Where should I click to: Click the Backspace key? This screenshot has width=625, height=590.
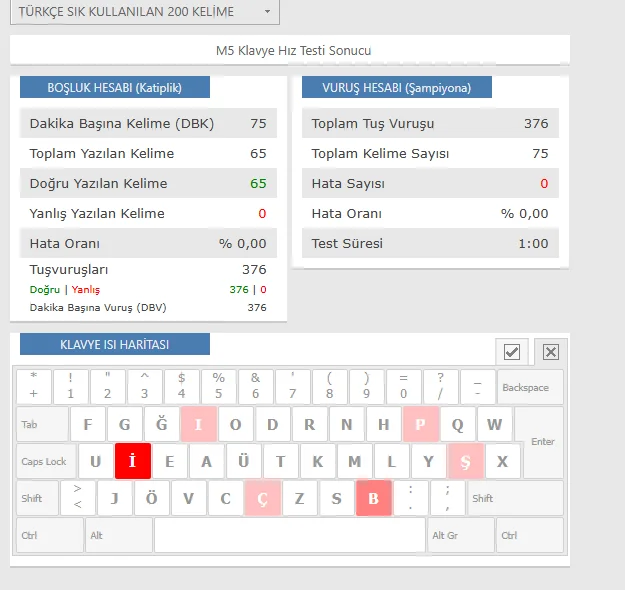[x=530, y=387]
